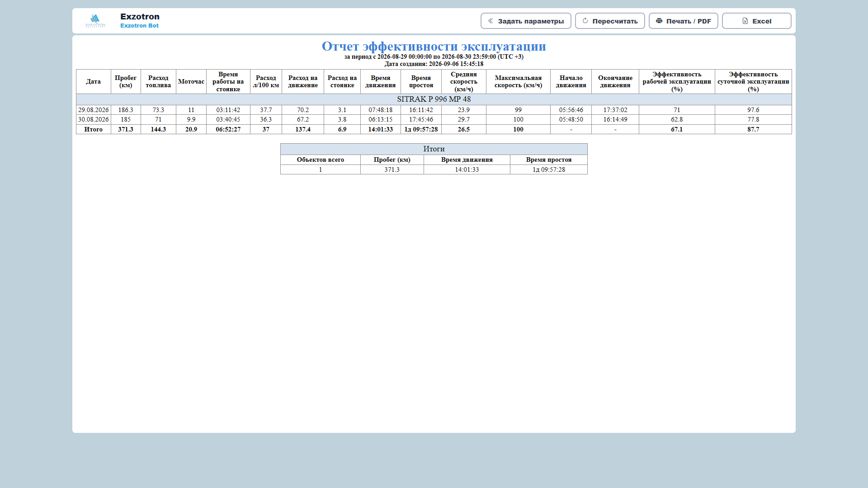Click end time 17:37:02
The width and height of the screenshot is (868, 488).
coord(615,110)
